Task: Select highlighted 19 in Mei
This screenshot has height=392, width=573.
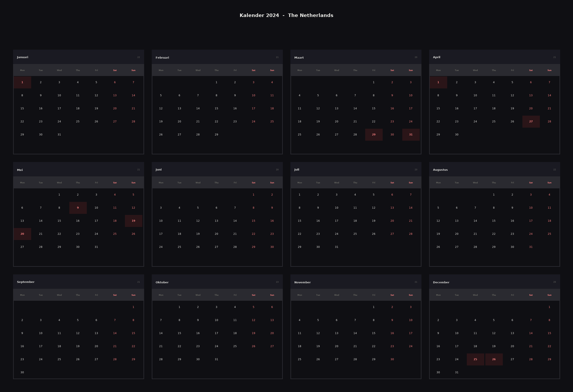Action: [133, 221]
